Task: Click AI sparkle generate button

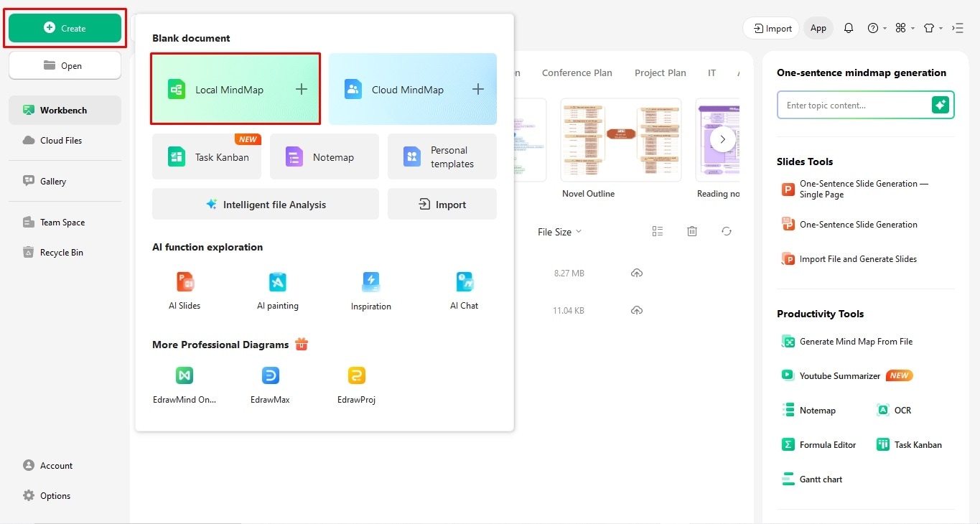Action: [941, 105]
